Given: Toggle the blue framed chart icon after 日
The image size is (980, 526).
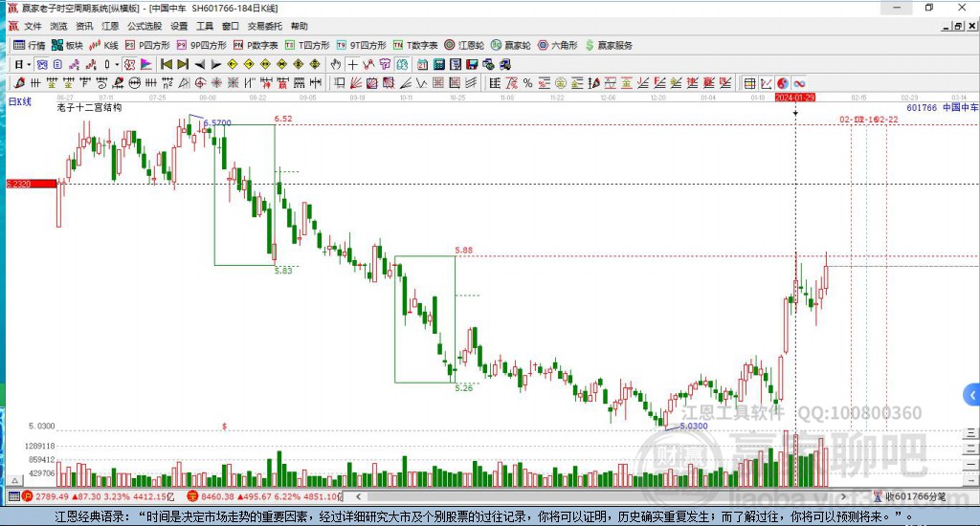Looking at the screenshot, I should (x=42, y=64).
